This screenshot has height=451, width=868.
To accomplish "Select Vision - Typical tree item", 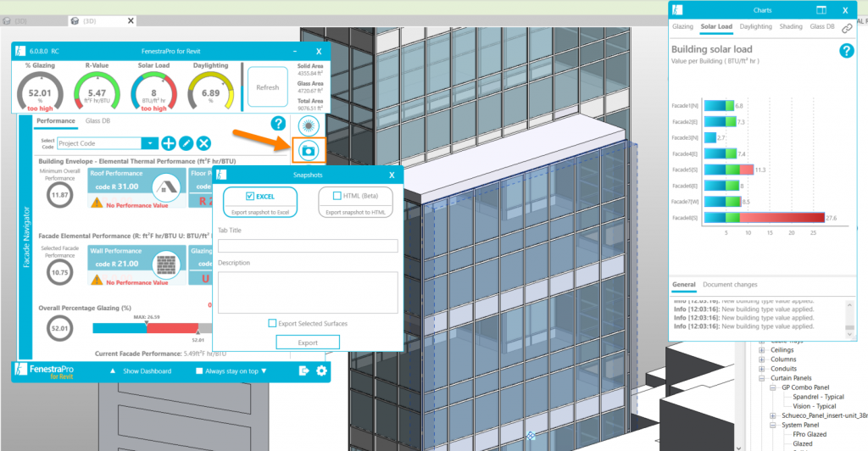I will (815, 406).
